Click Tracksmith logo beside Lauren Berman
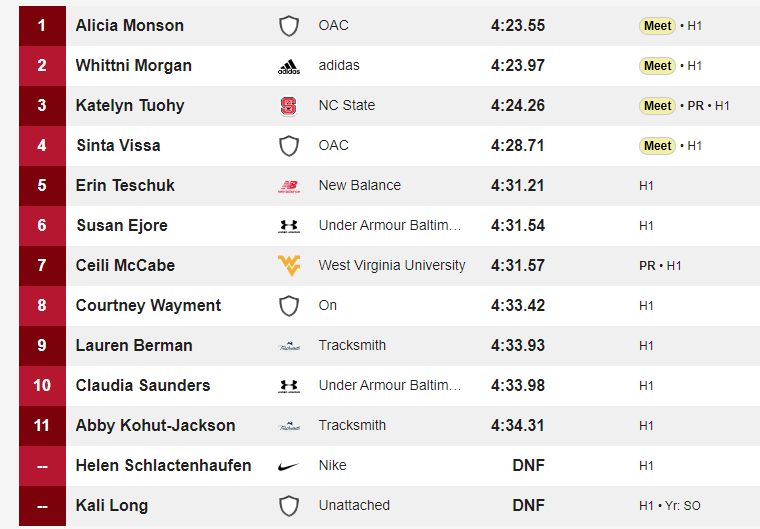Image resolution: width=760 pixels, height=529 pixels. click(x=289, y=346)
